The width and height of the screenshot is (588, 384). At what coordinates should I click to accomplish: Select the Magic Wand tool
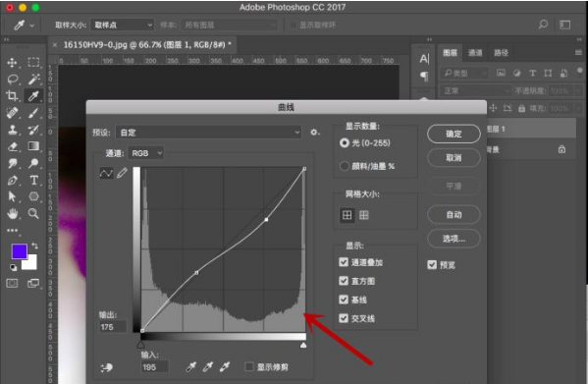click(x=33, y=80)
